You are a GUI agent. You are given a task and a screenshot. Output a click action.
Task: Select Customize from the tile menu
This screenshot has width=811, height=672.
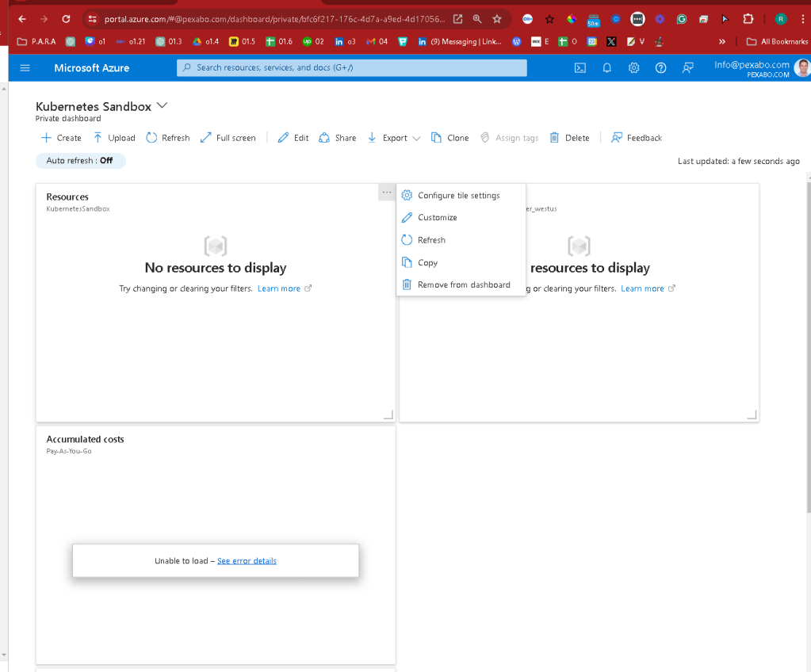461,218
